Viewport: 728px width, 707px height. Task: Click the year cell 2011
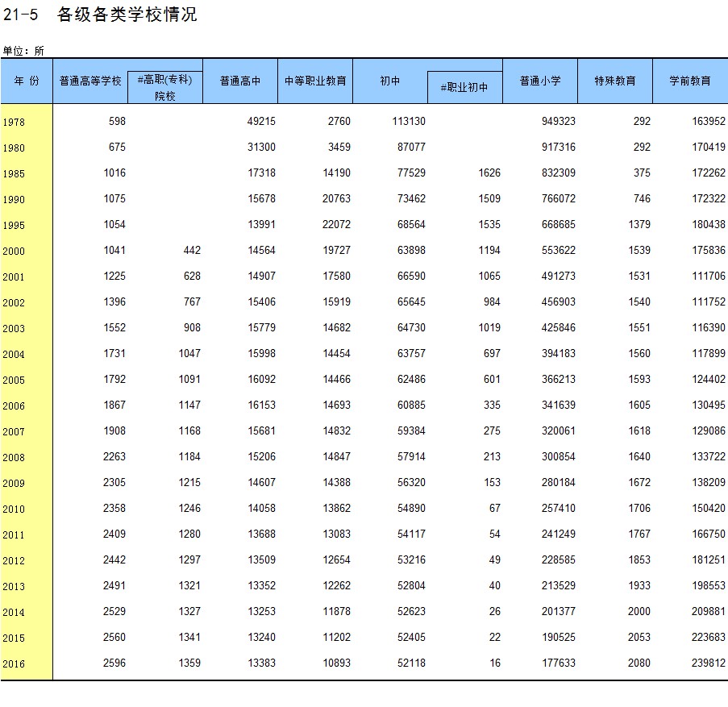click(x=14, y=534)
